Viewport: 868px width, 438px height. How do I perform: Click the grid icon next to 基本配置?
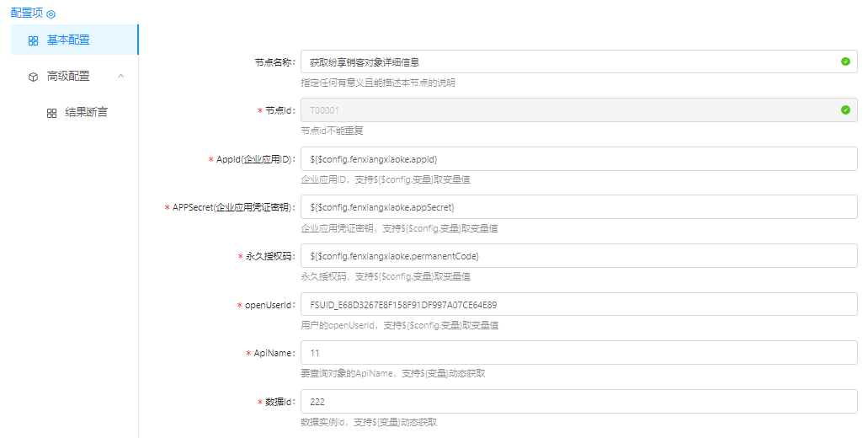[33, 40]
